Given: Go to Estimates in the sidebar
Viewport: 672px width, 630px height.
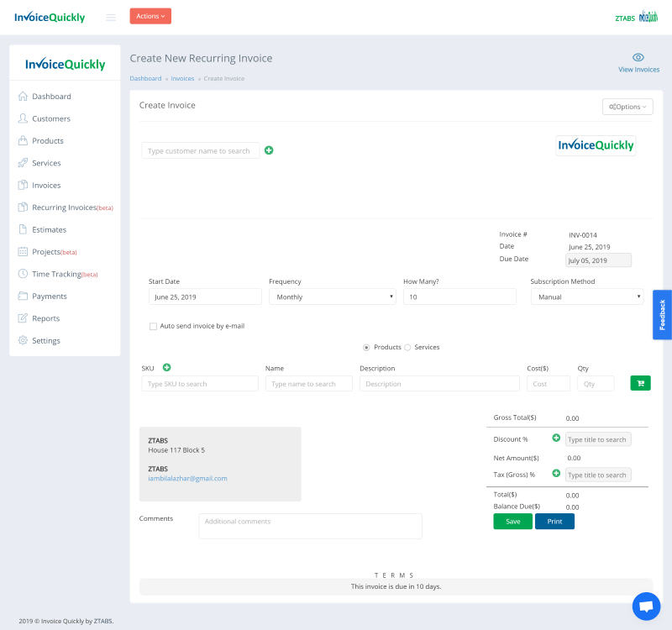Looking at the screenshot, I should click(x=49, y=229).
